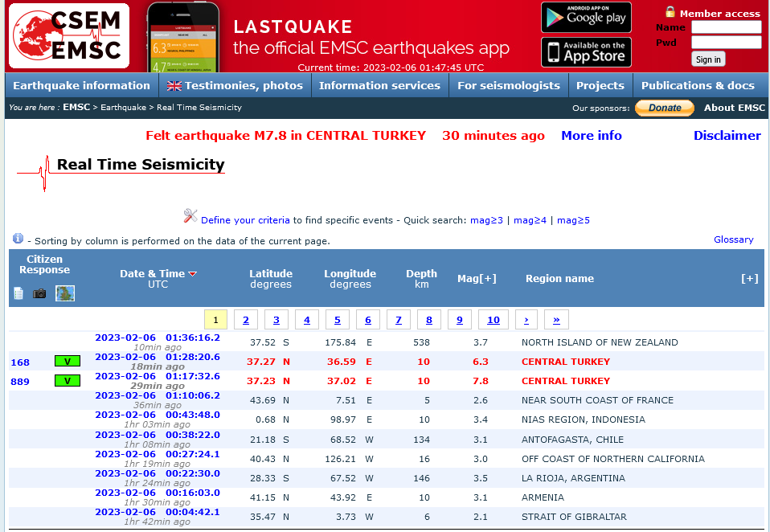Click the LA RIOJA, ARGENTINA region text
The height and width of the screenshot is (532, 770).
[x=573, y=478]
